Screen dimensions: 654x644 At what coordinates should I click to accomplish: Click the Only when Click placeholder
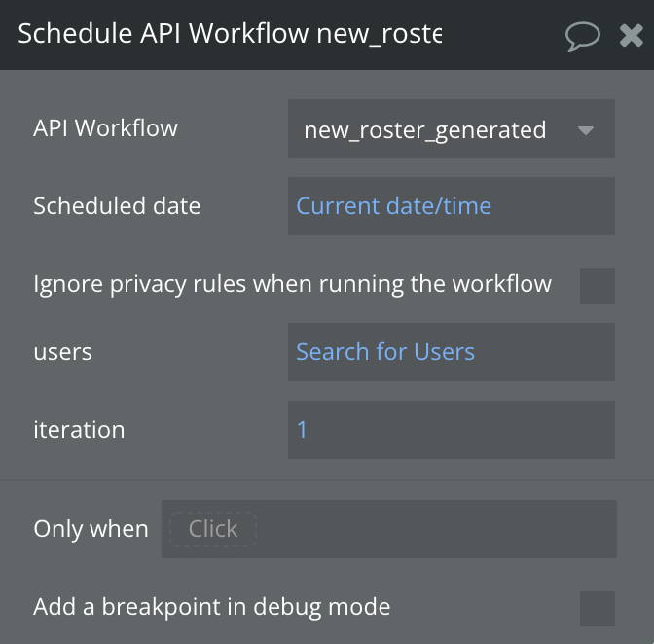coord(213,529)
